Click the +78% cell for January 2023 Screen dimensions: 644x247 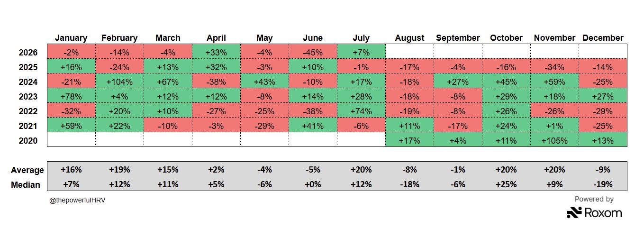click(71, 96)
